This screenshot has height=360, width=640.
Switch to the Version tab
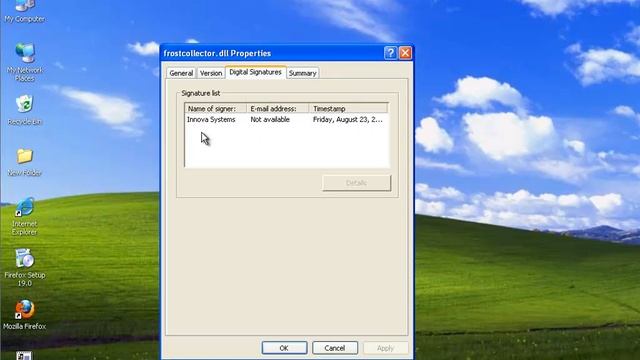click(x=211, y=73)
